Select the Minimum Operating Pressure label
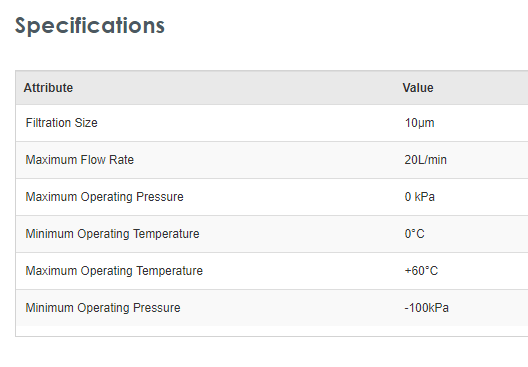Image resolution: width=528 pixels, height=367 pixels. (x=103, y=308)
